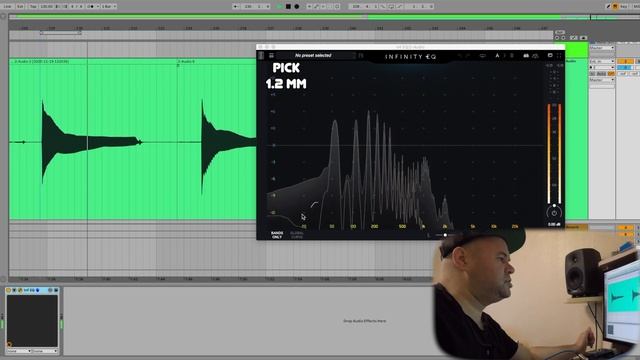
Task: Open the quantization '1 Bar' dropdown
Action: 108,7
